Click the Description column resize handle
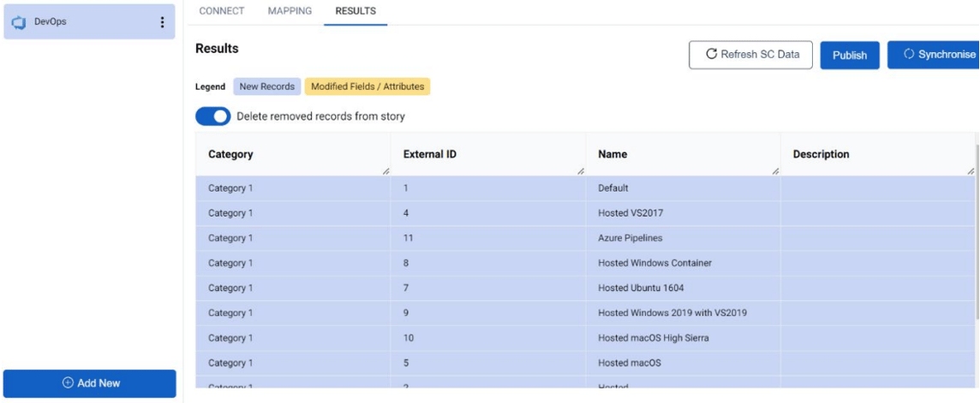Viewport: 980px width, 403px height. [971, 172]
